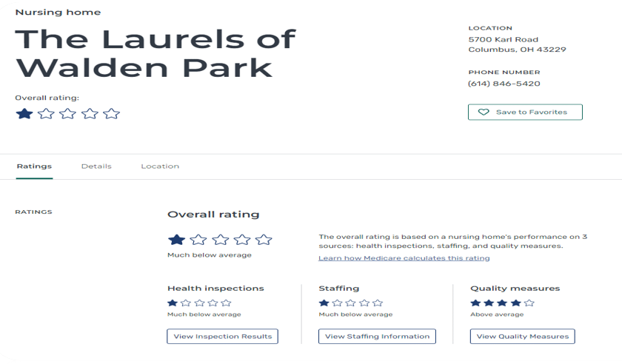Follow Learn how Medicare calculates this rating link

[x=404, y=258]
